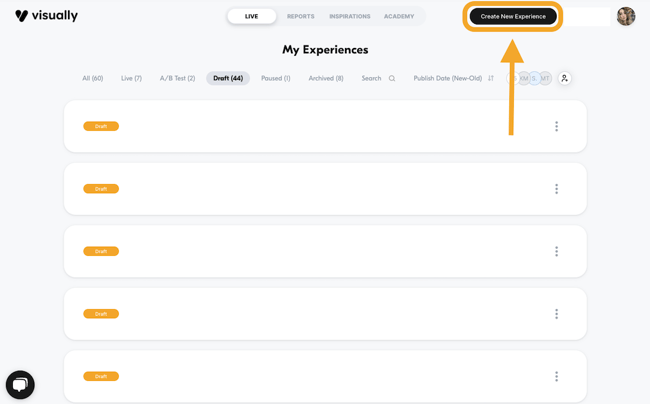Viewport: 650px width, 404px height.
Task: Expand options for the fifth draft
Action: 556,377
